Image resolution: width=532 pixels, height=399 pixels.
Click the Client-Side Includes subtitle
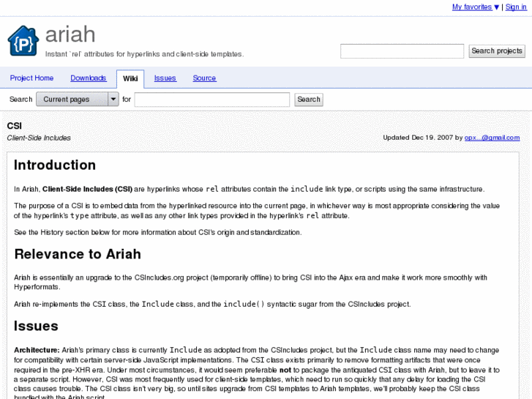pos(39,138)
